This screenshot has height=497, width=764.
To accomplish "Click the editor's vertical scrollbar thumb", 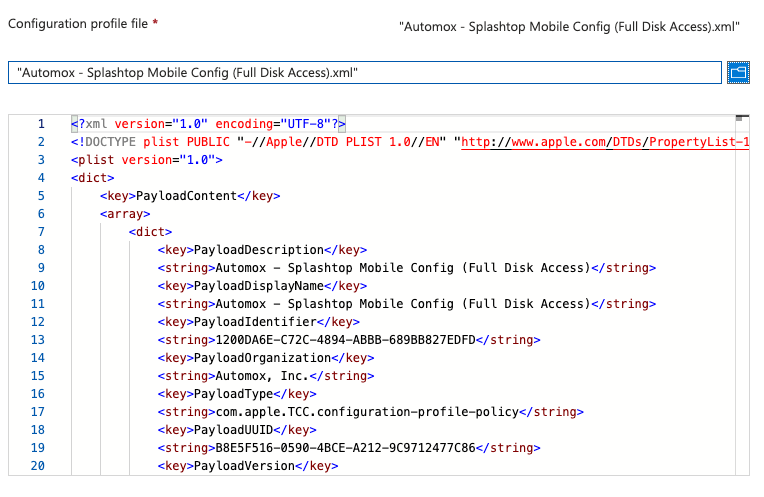I will coord(742,118).
